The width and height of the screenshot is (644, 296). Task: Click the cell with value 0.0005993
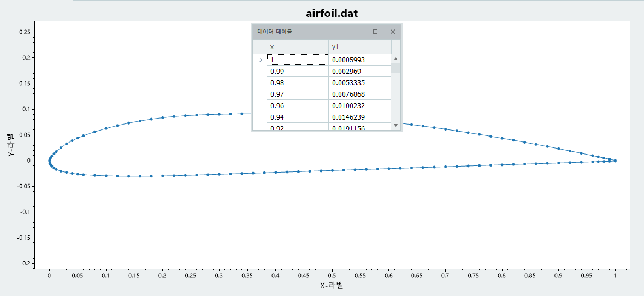tap(360, 60)
